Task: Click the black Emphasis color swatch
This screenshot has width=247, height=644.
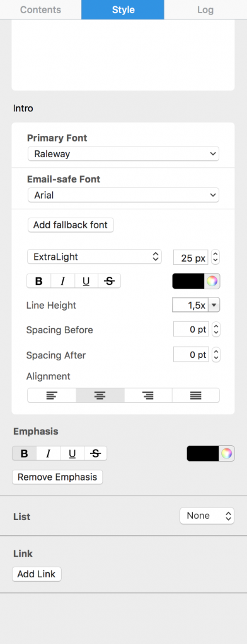Action: point(203,453)
